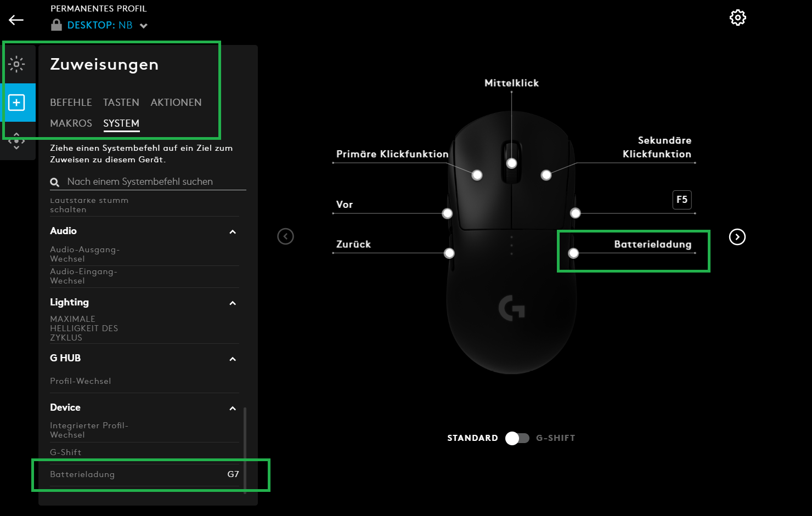
Task: Click the STANDARD mode label
Action: 472,438
